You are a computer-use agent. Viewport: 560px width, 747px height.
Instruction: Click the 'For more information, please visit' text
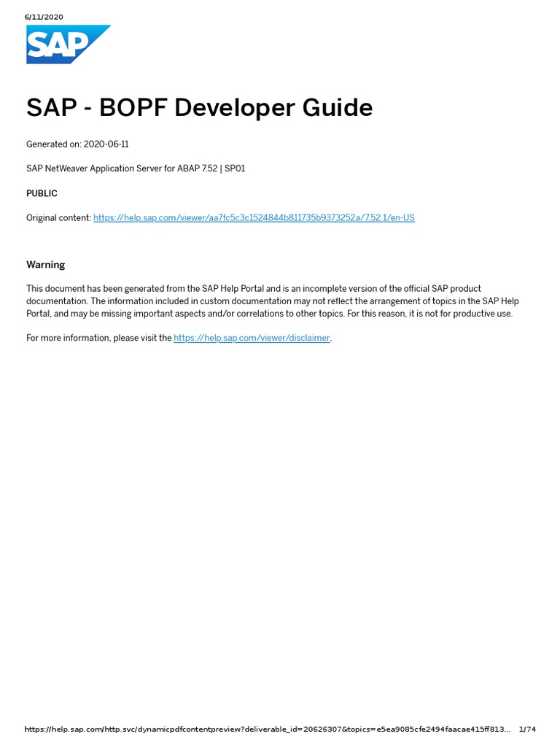(x=99, y=338)
